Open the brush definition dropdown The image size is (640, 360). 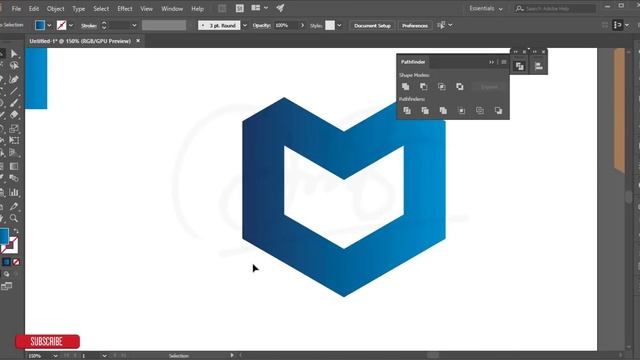click(x=245, y=26)
